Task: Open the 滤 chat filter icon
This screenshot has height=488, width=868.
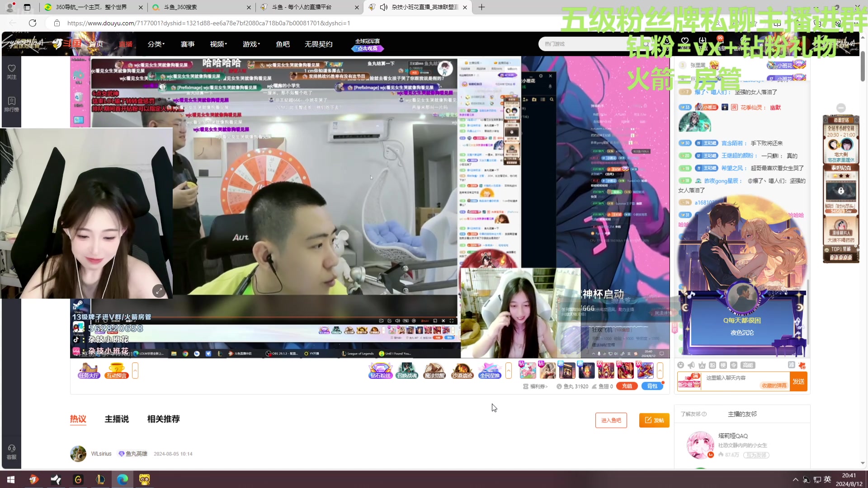Action: click(792, 365)
